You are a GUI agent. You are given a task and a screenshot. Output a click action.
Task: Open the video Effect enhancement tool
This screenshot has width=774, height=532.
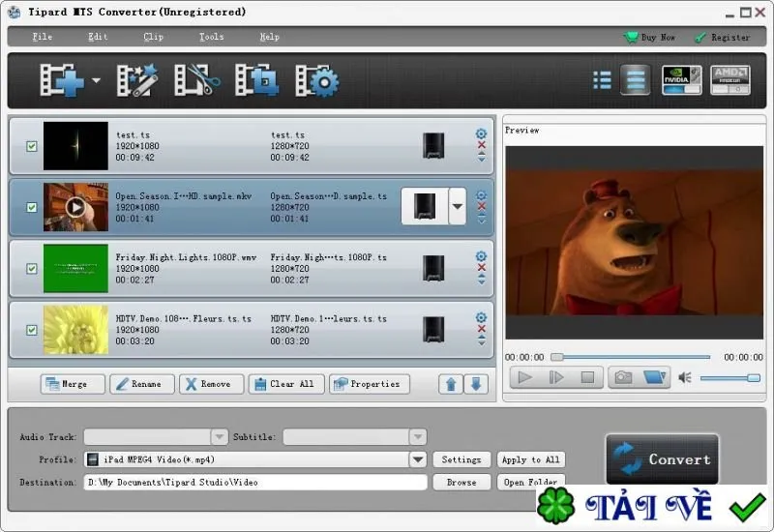pos(136,80)
